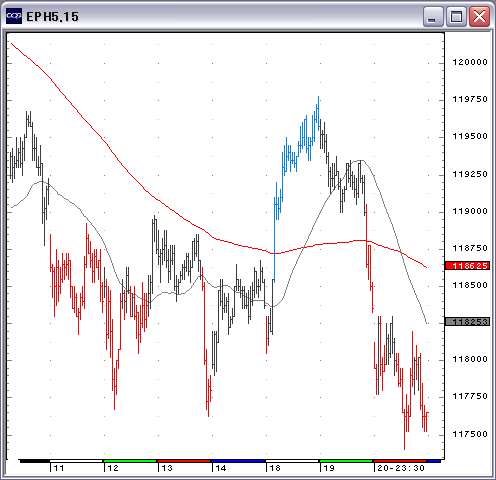Viewport: 496px width, 480px height.
Task: Click the 118500 price axis label
Action: (470, 285)
